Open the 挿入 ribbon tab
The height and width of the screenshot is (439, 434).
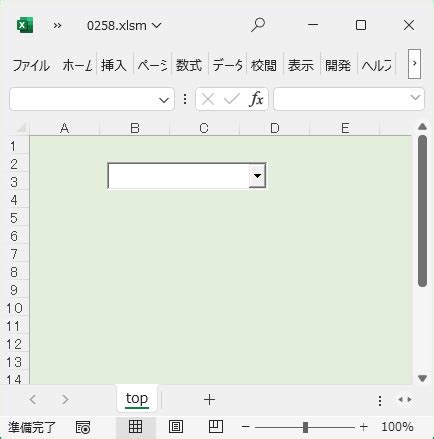tap(114, 65)
